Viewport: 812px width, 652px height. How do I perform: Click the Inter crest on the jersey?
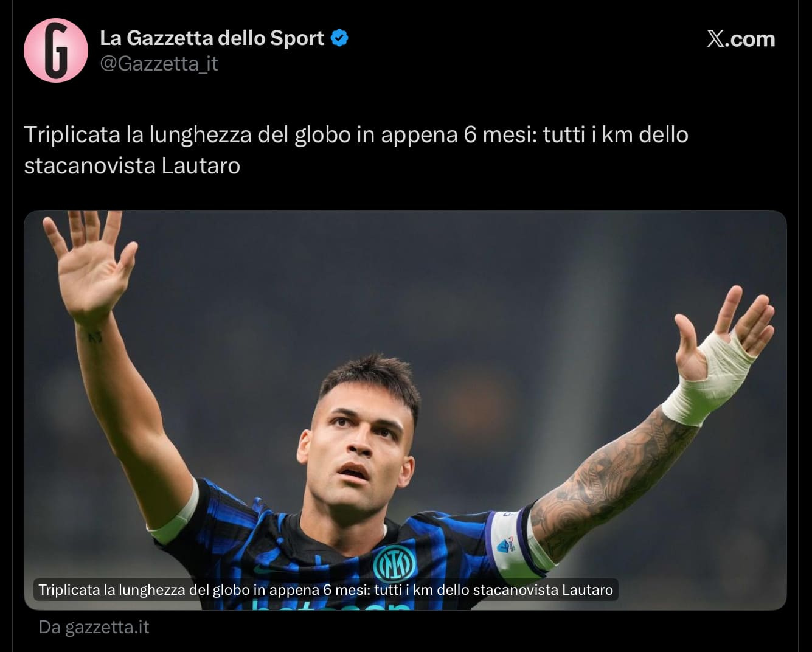coord(395,563)
